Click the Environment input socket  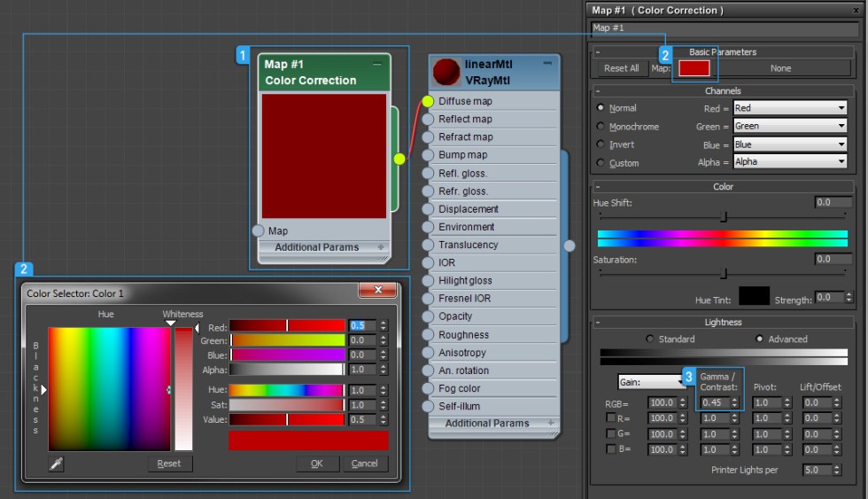(428, 227)
